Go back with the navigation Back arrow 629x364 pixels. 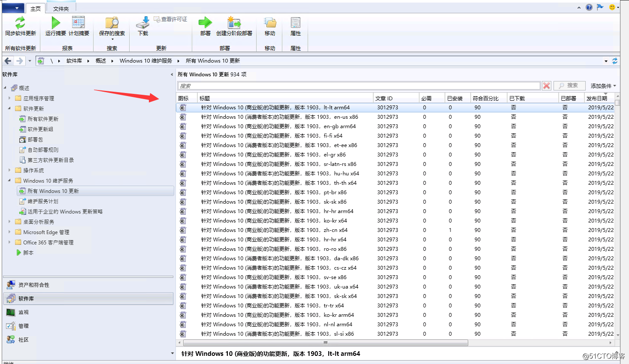[x=8, y=61]
